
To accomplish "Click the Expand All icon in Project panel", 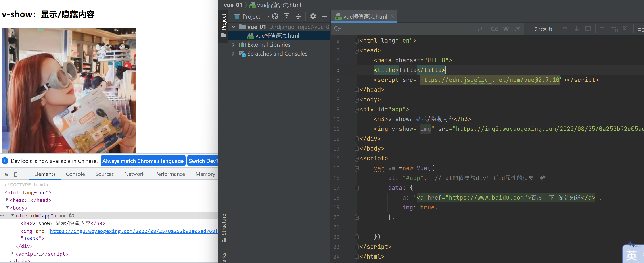I will coord(287,17).
